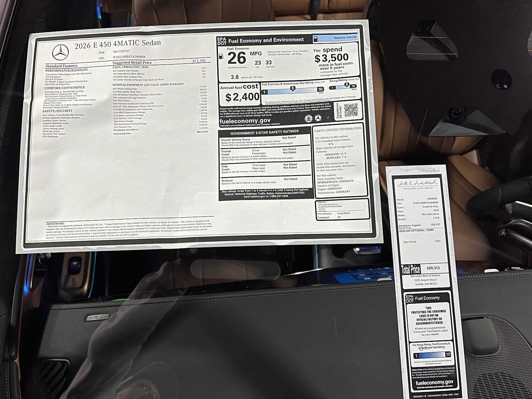
Task: Click the round EPA seal near fueleconomy.gov
Action: (x=308, y=119)
